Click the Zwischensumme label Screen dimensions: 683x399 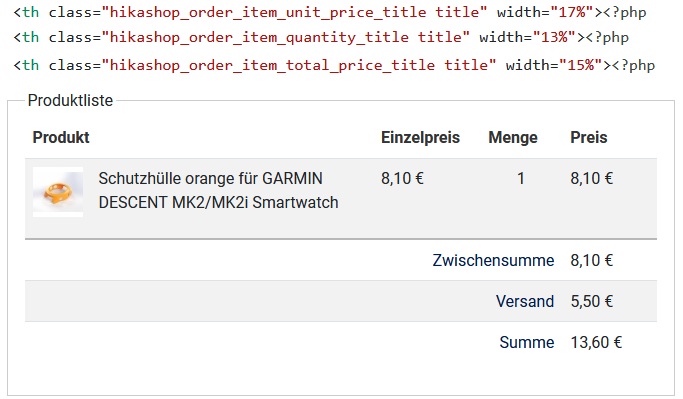point(493,260)
